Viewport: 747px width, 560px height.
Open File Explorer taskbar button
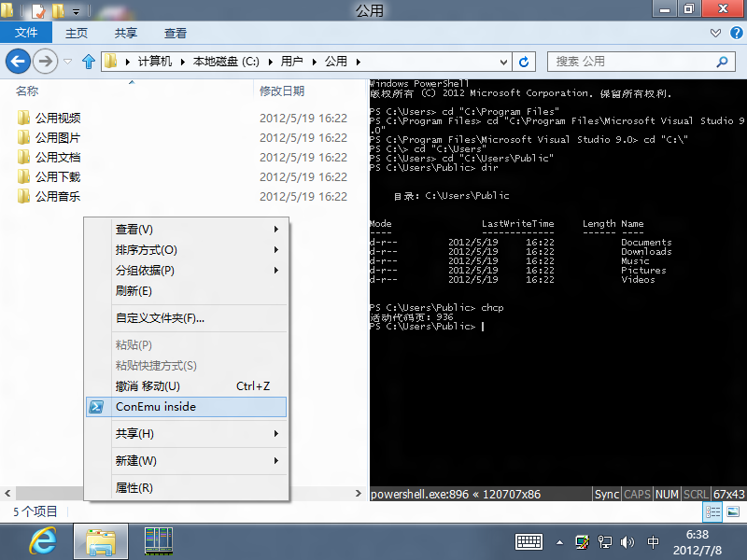click(101, 541)
